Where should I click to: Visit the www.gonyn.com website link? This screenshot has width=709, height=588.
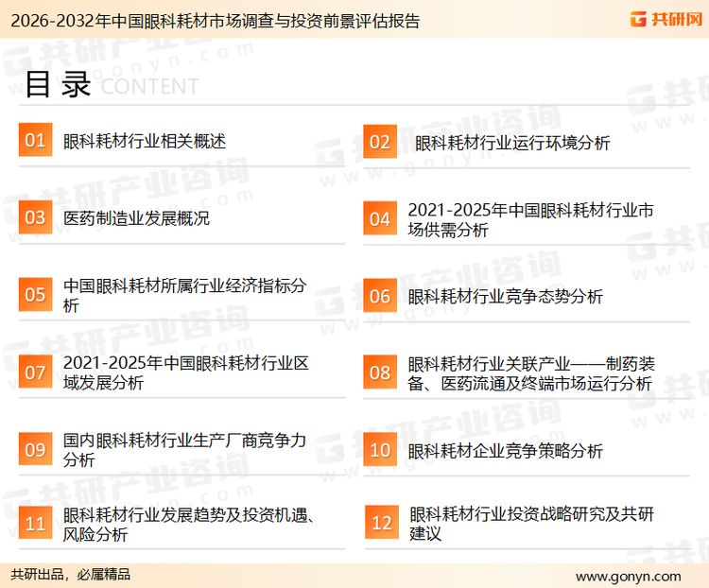click(628, 576)
